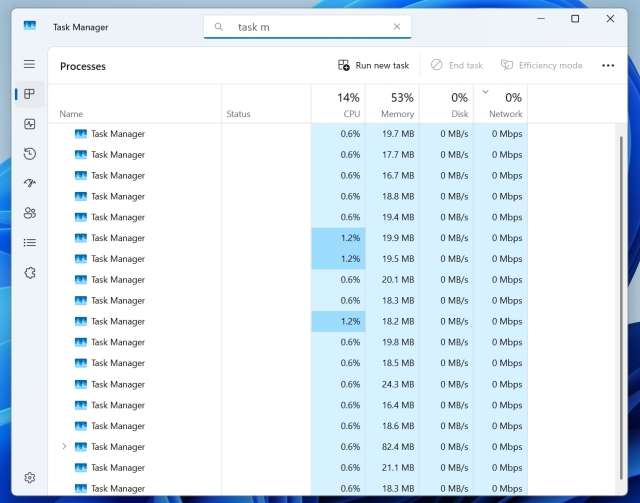The image size is (640, 503).
Task: Click the icon of the 21.1 MB process
Action: coord(81,467)
